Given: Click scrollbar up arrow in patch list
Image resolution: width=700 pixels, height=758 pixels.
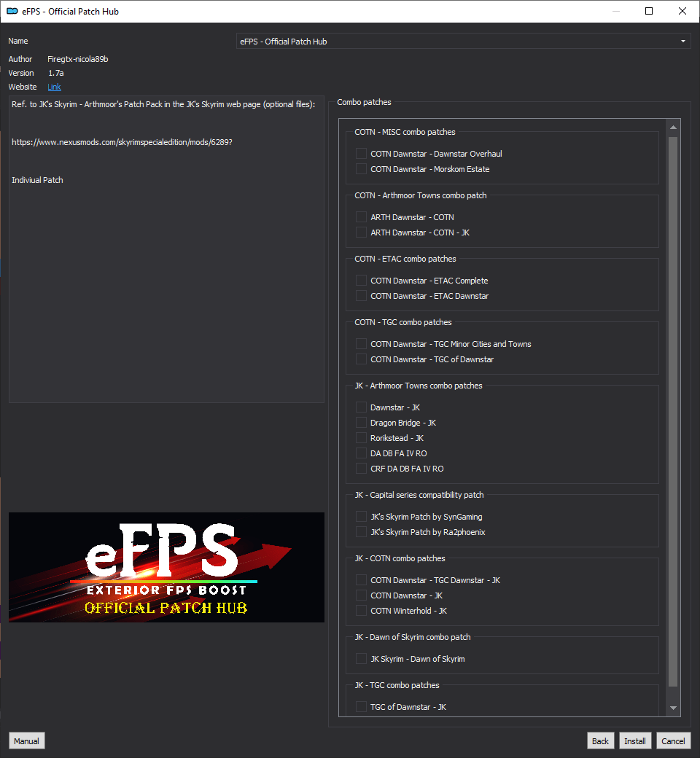Looking at the screenshot, I should click(673, 128).
